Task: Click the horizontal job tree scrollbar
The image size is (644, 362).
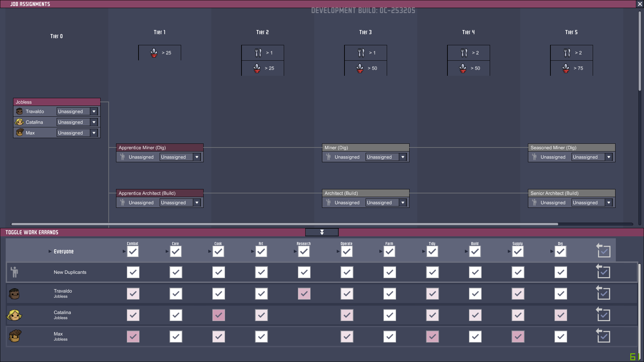Action: point(284,224)
